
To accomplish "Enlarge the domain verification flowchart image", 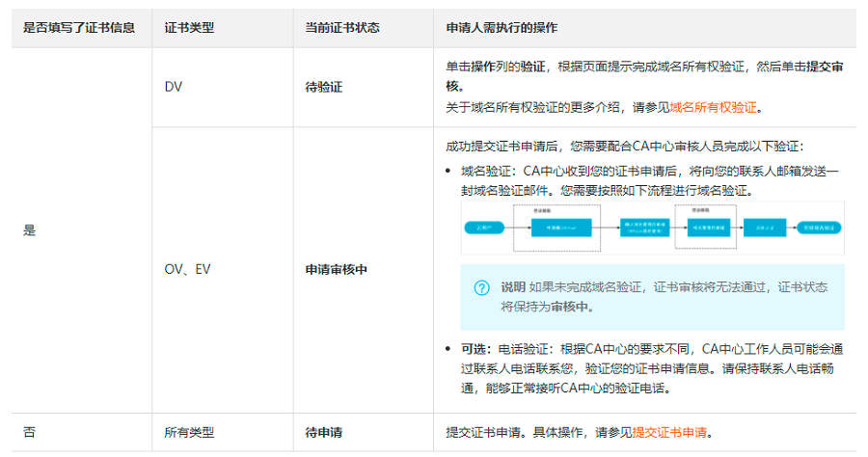I will (652, 228).
